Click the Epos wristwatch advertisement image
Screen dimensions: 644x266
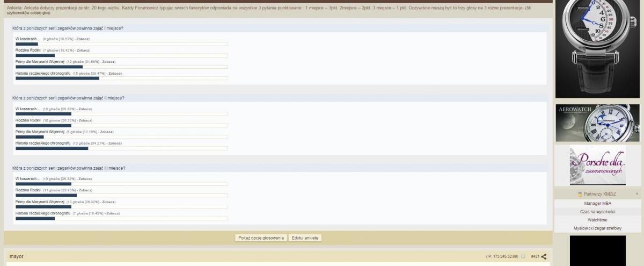(590, 48)
